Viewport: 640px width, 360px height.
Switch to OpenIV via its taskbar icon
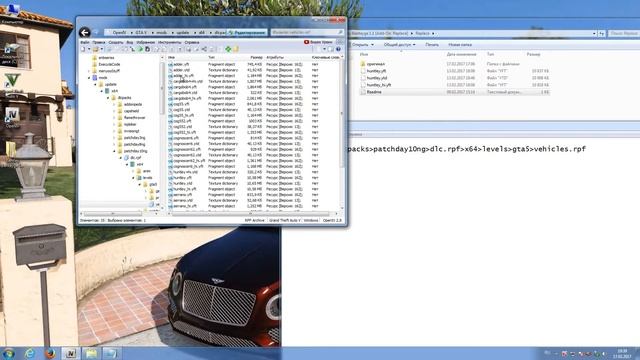click(71, 353)
